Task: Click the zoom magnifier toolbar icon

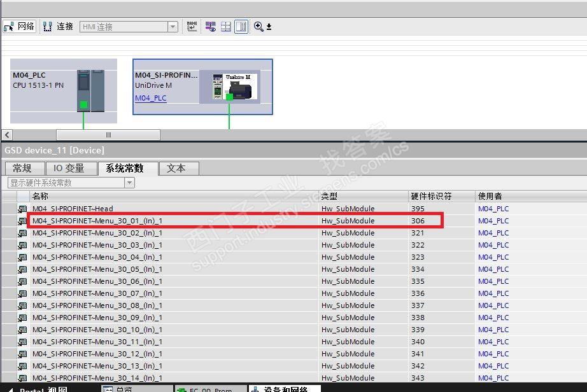Action: click(258, 27)
